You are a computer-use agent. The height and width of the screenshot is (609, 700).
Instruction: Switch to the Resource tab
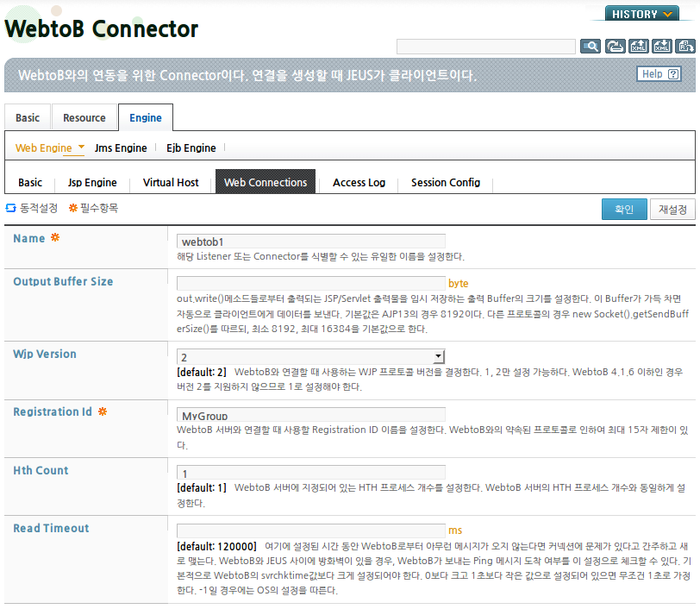[x=84, y=117]
